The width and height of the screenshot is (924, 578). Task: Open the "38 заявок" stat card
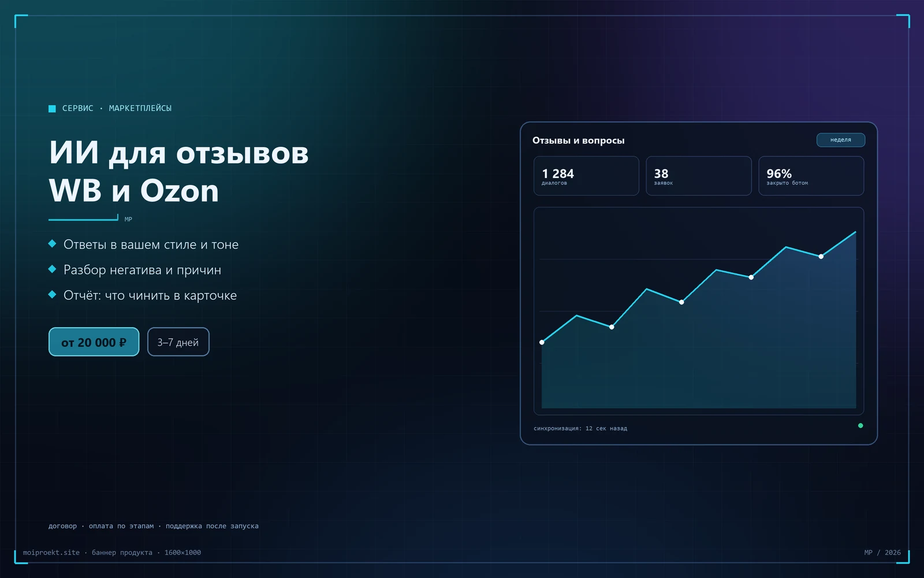click(x=698, y=176)
